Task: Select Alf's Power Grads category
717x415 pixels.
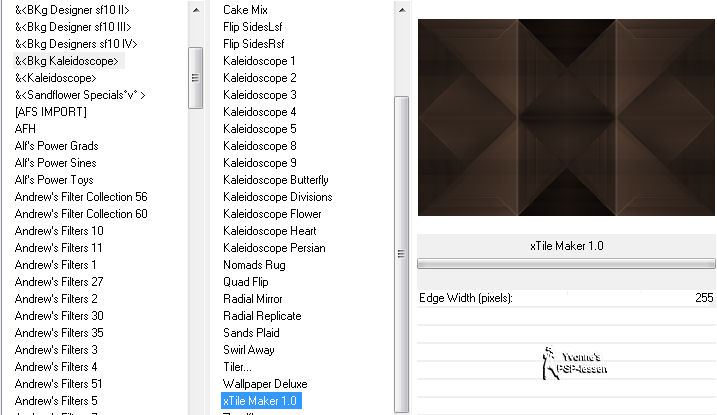Action: point(57,146)
